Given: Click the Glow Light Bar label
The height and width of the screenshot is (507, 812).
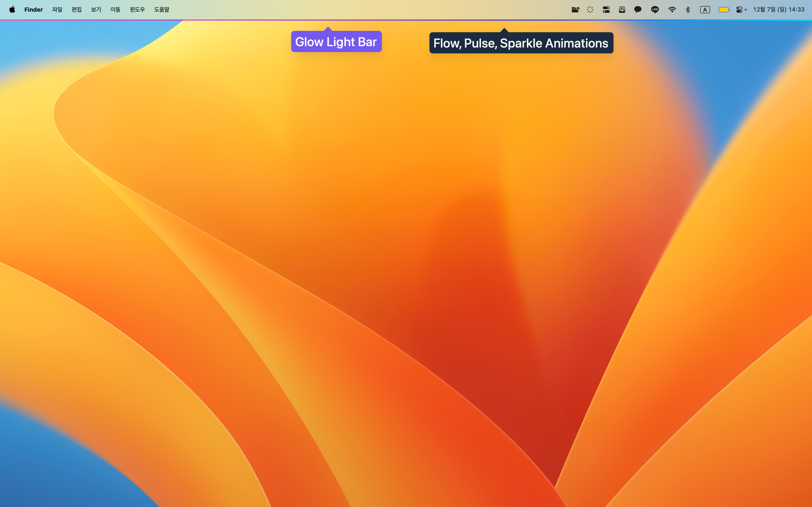Looking at the screenshot, I should (336, 41).
